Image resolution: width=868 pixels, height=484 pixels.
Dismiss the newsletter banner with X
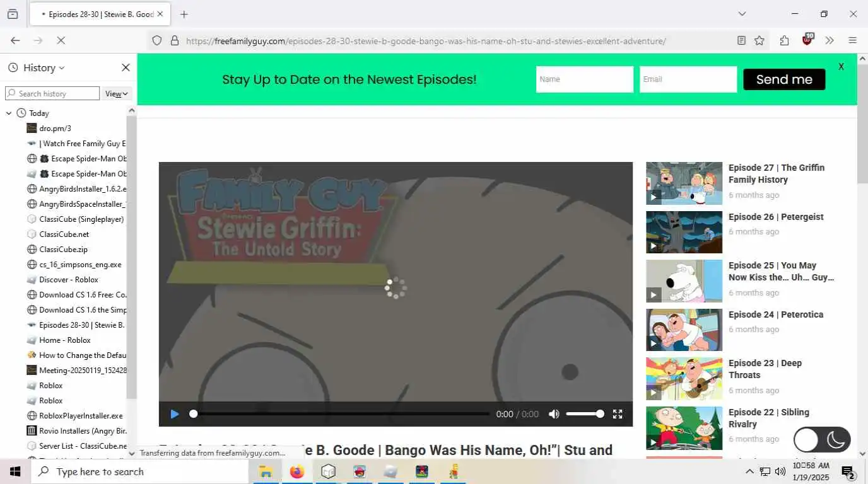click(x=841, y=66)
